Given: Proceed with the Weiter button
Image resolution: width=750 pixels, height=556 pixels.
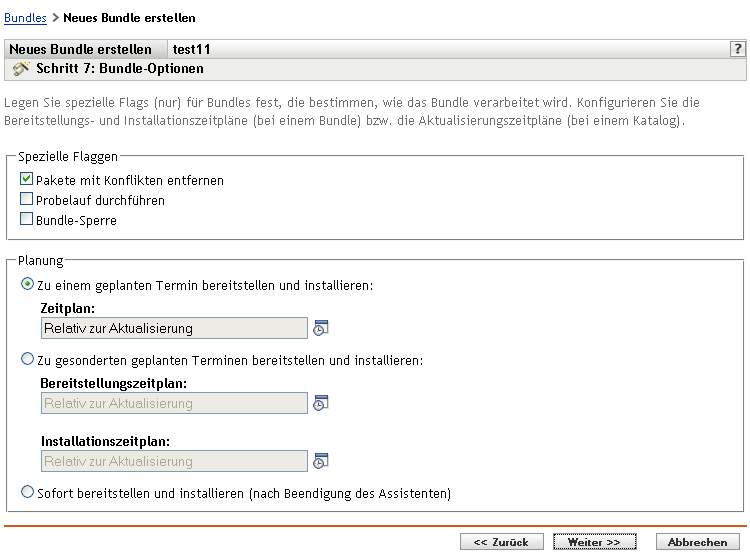Looking at the screenshot, I should coord(594,541).
